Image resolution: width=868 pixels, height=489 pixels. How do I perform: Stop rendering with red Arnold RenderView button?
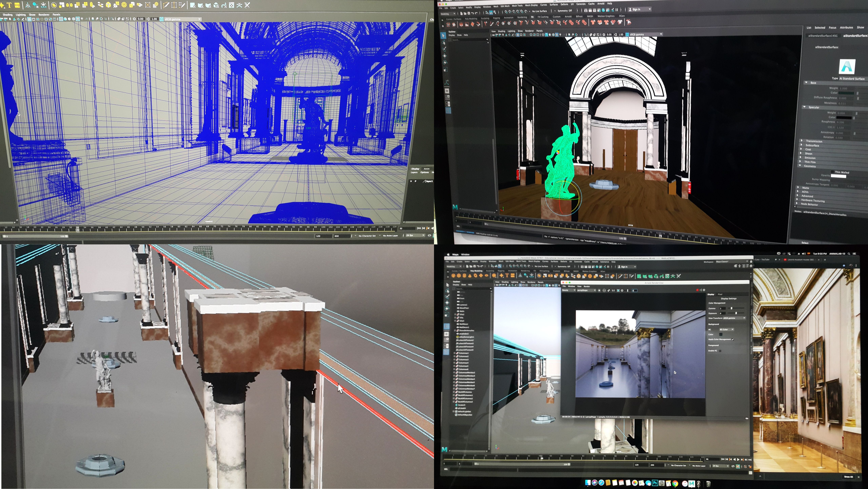pyautogui.click(x=697, y=290)
